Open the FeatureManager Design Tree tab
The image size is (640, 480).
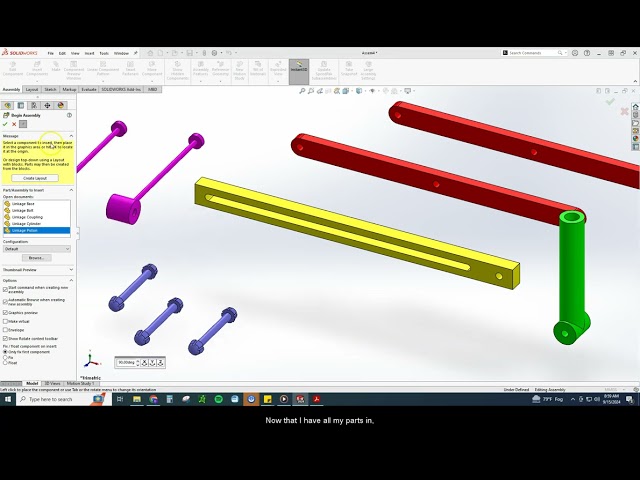click(x=7, y=105)
